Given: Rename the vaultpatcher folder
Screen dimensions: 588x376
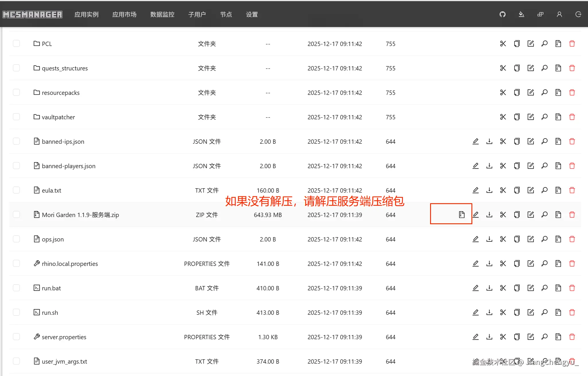Looking at the screenshot, I should tap(531, 117).
